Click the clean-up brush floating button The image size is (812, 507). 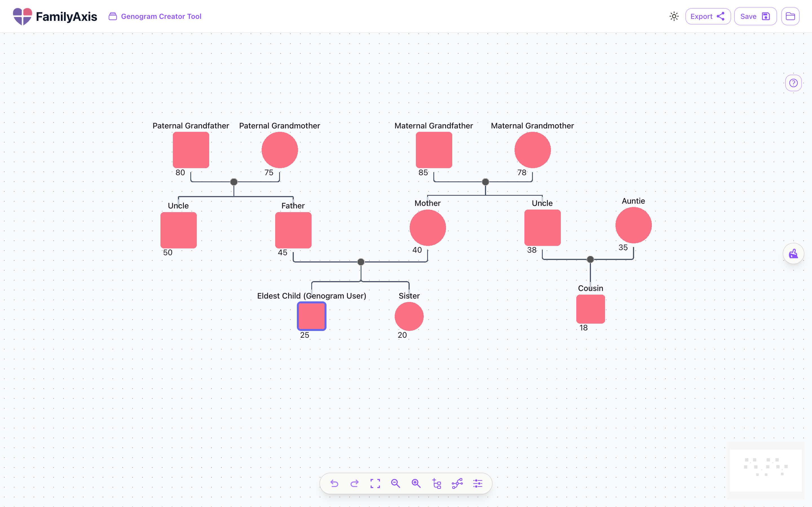pos(793,253)
